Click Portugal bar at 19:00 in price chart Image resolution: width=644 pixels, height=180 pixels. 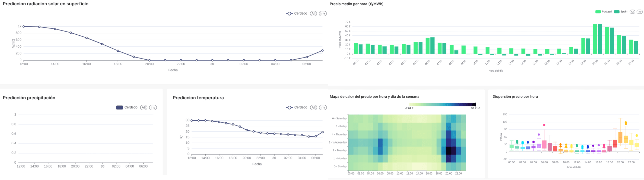click(583, 46)
